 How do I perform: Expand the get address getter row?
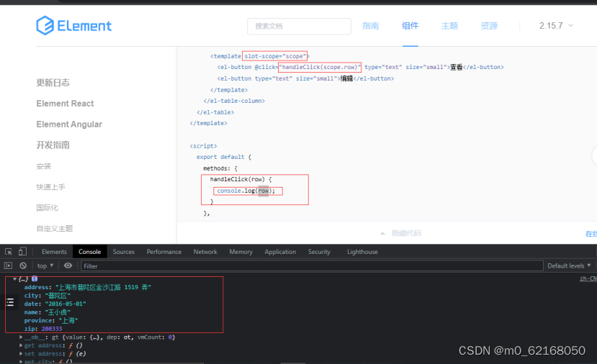[x=51, y=345]
